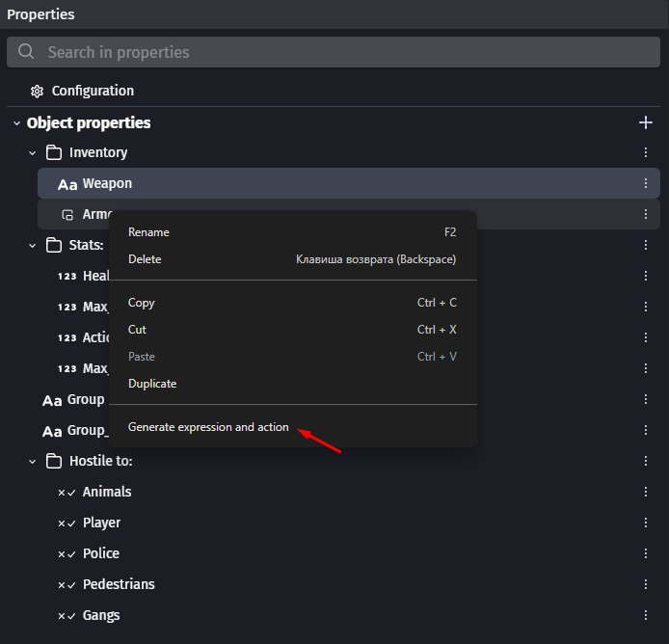The width and height of the screenshot is (669, 644).
Task: Click the plus icon to add object property
Action: pyautogui.click(x=646, y=122)
